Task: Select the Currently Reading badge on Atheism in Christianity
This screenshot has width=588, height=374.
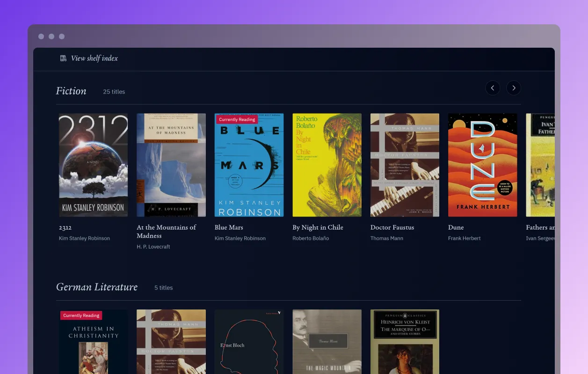Action: click(81, 315)
